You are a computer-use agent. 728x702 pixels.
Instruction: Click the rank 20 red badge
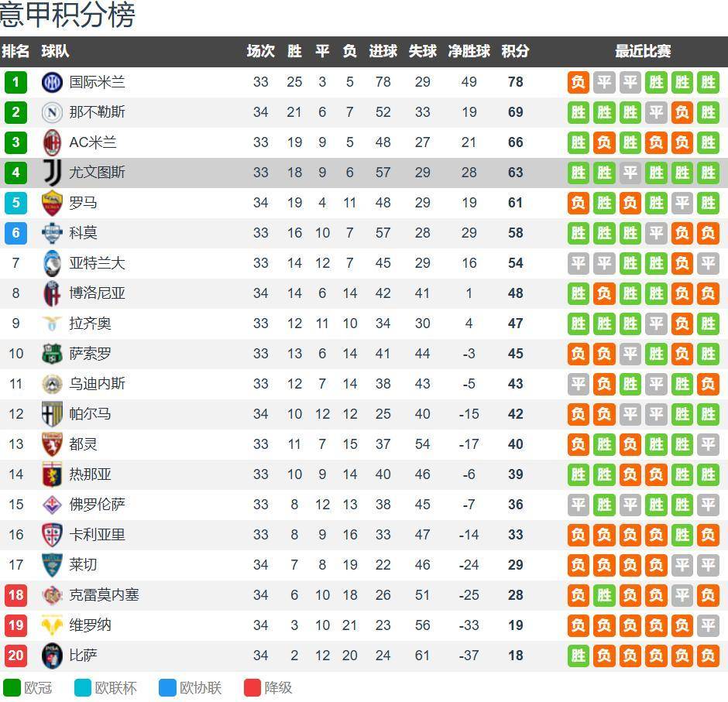[15, 656]
